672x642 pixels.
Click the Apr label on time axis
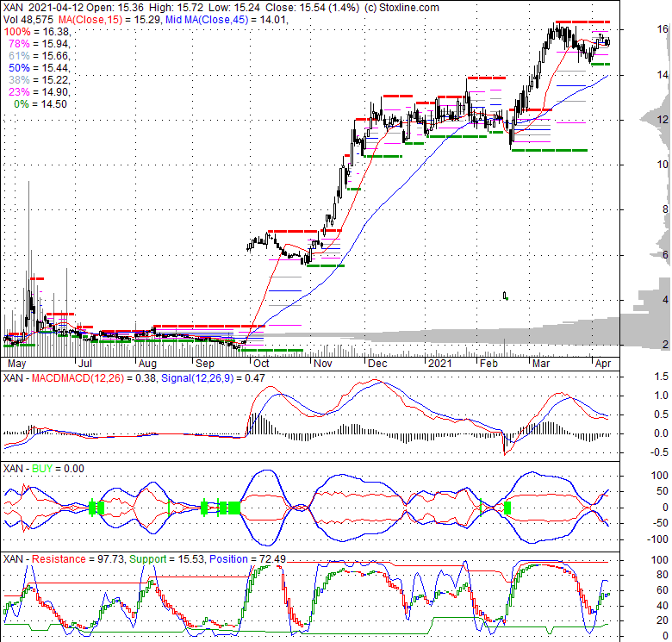[603, 364]
